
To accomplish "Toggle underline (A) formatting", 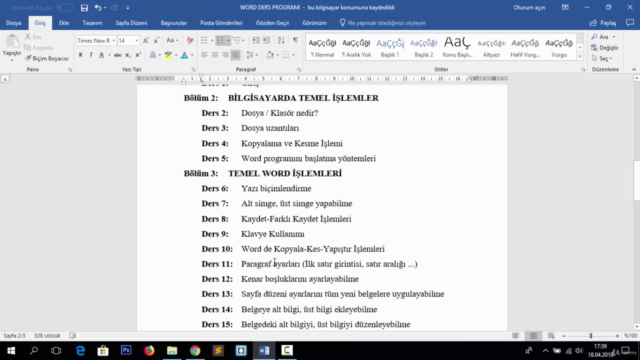I will 102,55.
